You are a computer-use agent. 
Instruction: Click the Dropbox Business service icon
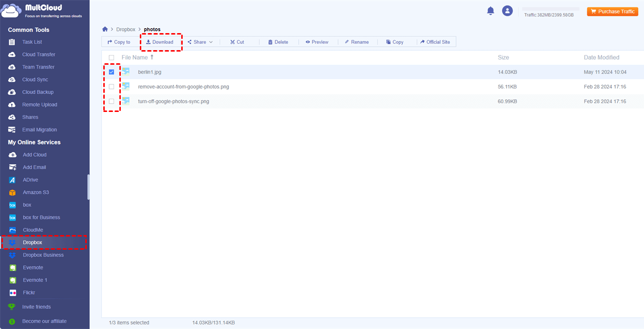tap(13, 255)
